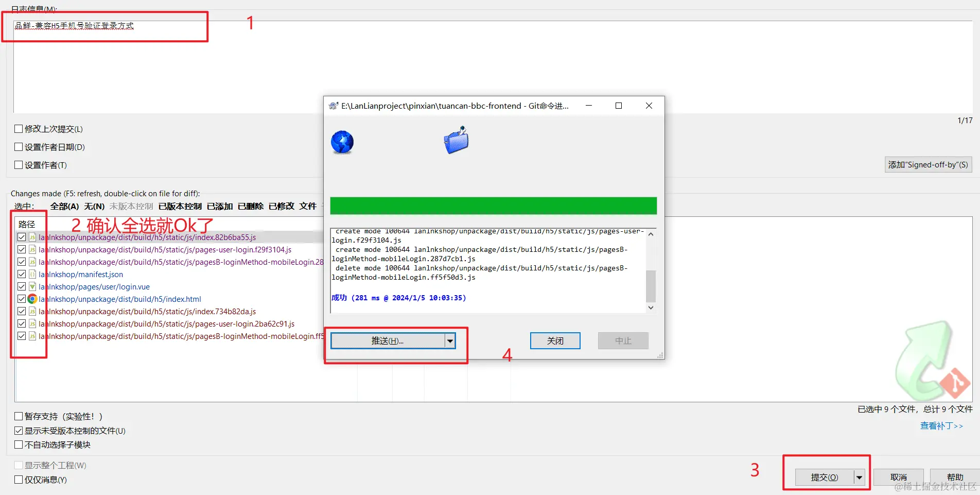Image resolution: width=980 pixels, height=495 pixels.
Task: Select 已删除 filter
Action: point(251,207)
